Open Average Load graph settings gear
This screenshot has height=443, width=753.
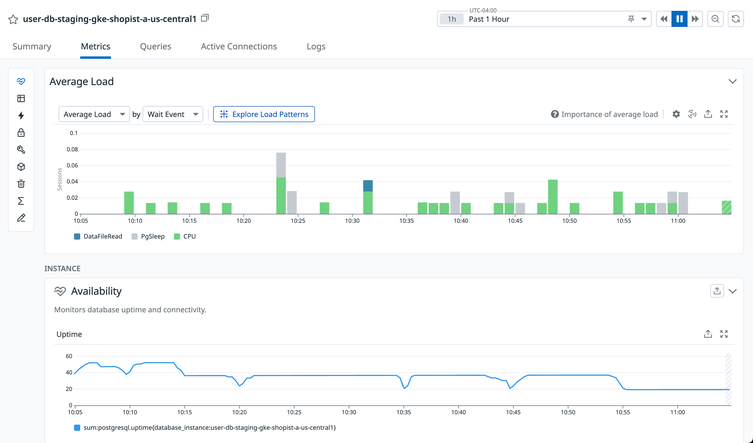coord(676,115)
